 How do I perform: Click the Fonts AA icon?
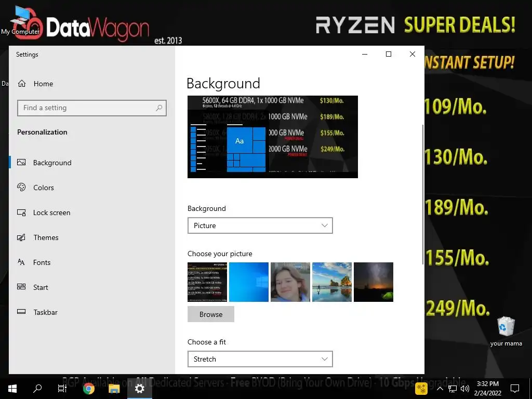pyautogui.click(x=21, y=262)
